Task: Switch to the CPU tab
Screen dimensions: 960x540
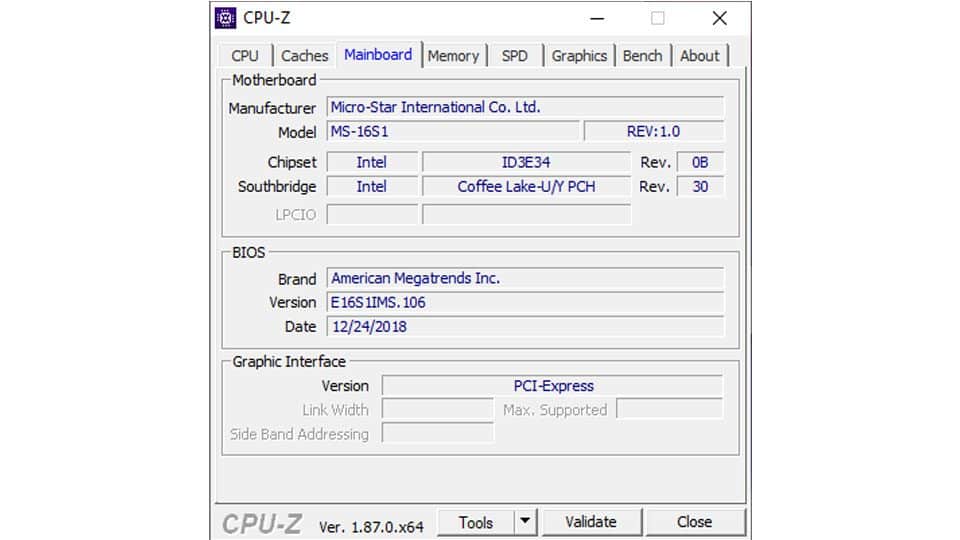Action: (x=245, y=56)
